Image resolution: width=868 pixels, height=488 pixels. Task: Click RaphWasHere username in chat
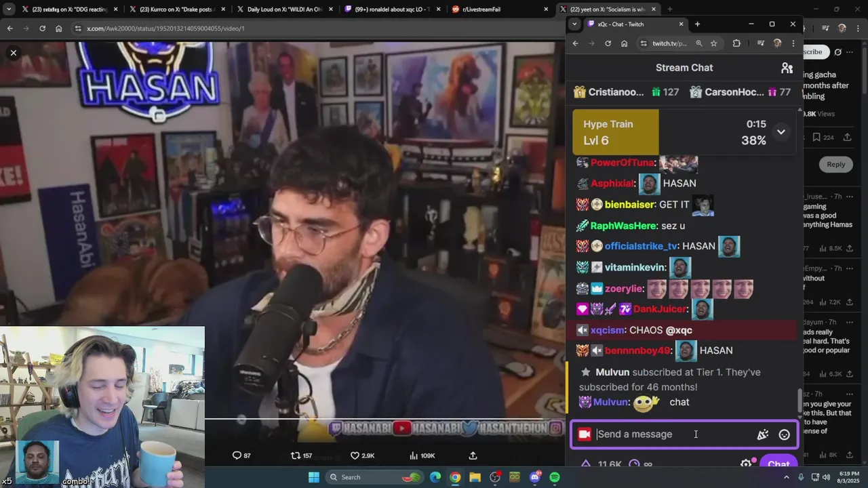(x=623, y=226)
